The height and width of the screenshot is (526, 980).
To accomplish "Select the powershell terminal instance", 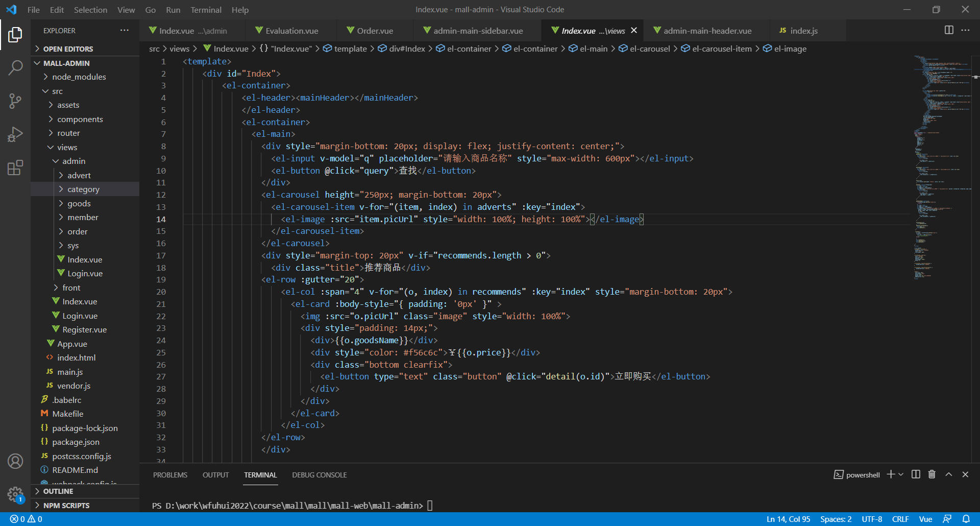I will coord(857,475).
